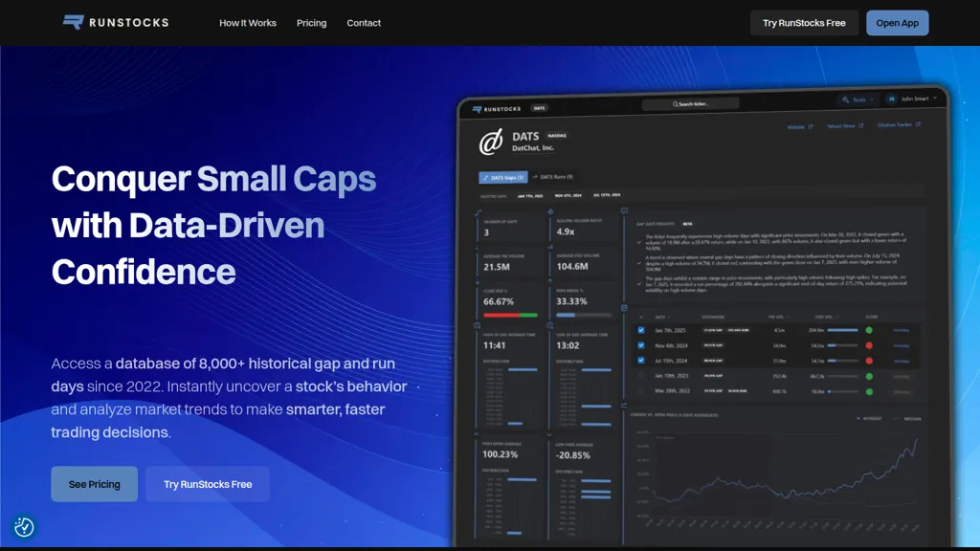Open the Contact nav link
980x551 pixels.
click(x=364, y=23)
